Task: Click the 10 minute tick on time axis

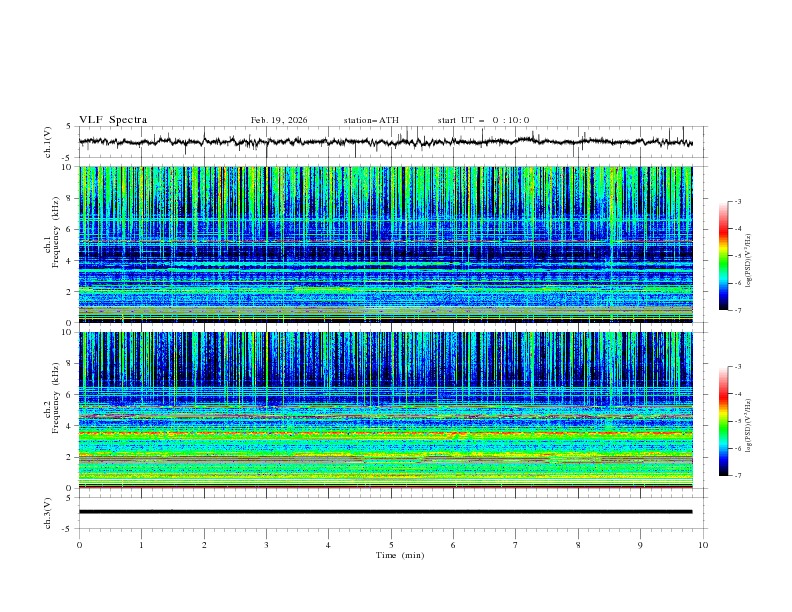Action: coord(703,545)
